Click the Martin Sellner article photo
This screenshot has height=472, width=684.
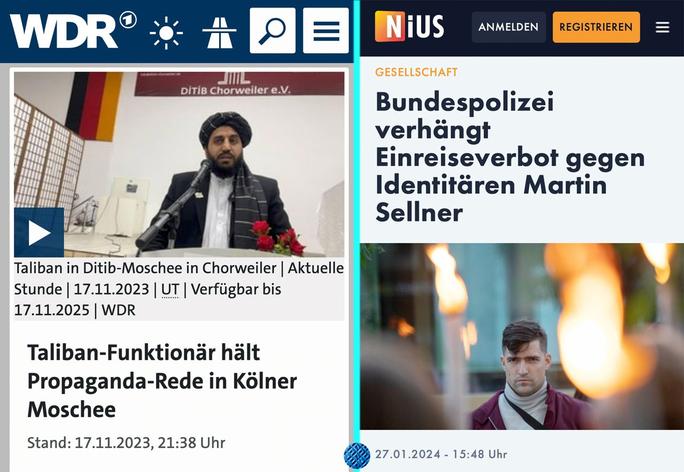(522, 336)
